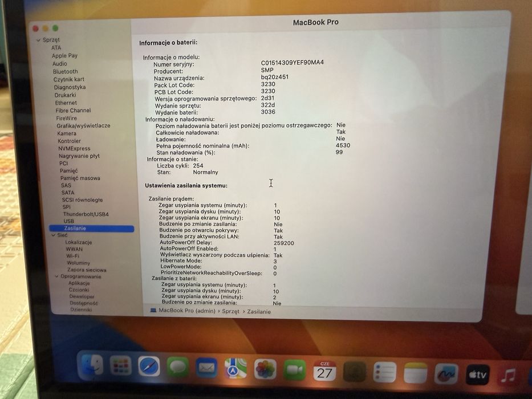
Task: Select SCSI równoległe in the sidebar
Action: tap(83, 200)
